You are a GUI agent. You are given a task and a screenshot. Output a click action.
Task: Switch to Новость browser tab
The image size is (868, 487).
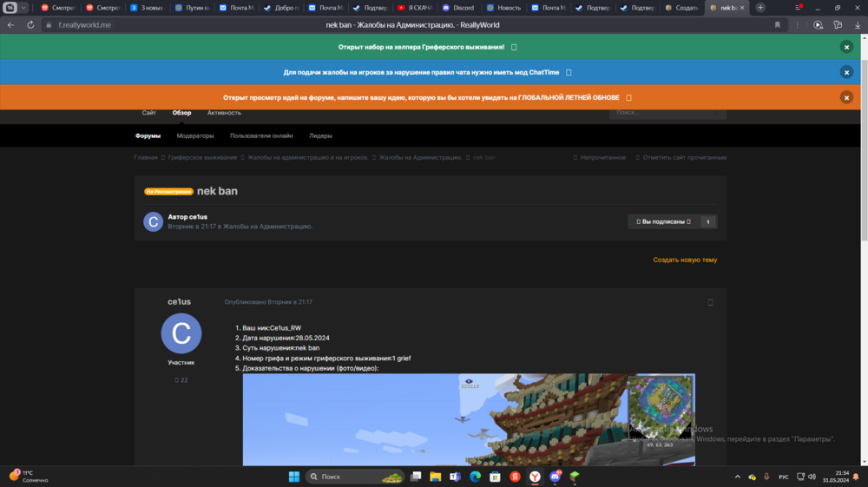[x=503, y=8]
